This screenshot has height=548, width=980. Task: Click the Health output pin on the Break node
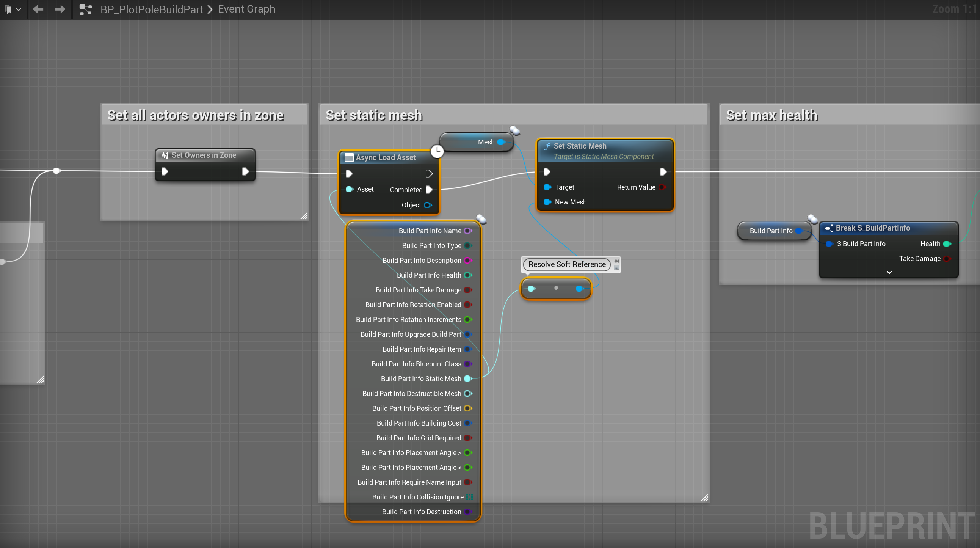[x=947, y=244]
